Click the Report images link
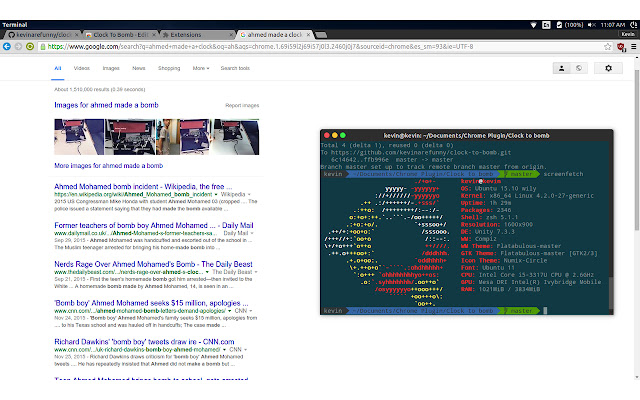The image size is (640, 400). 242,105
